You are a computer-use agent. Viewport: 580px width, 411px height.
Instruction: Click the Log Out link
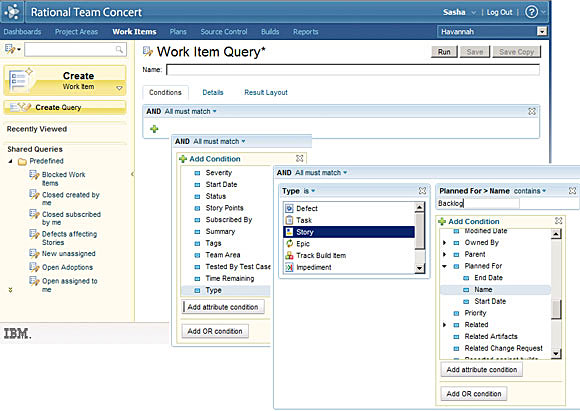[499, 12]
